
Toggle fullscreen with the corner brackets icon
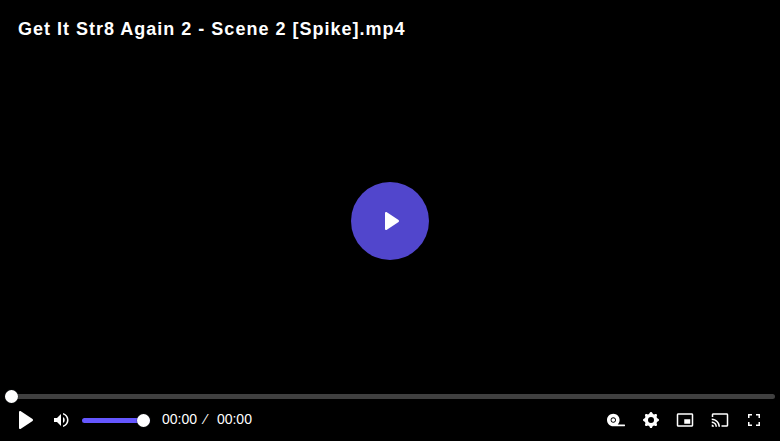click(754, 420)
